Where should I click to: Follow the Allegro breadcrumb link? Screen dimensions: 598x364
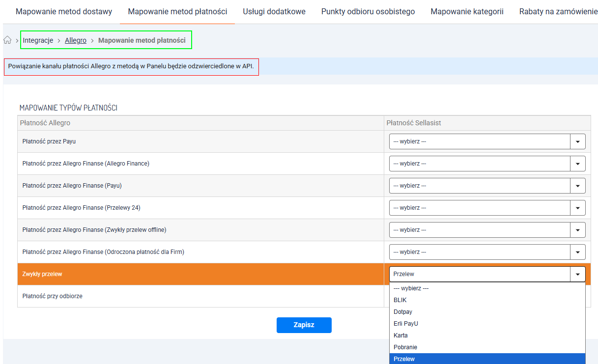[76, 40]
